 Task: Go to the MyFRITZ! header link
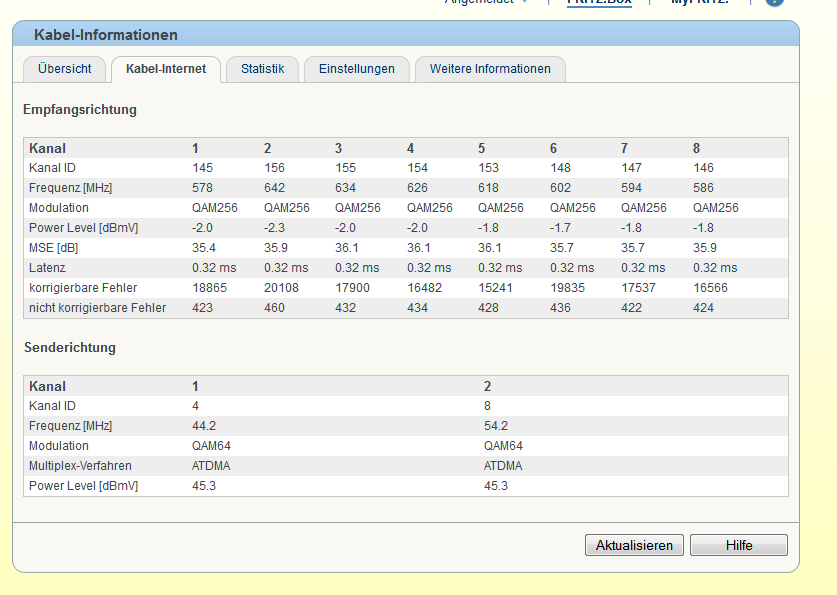[x=699, y=2]
